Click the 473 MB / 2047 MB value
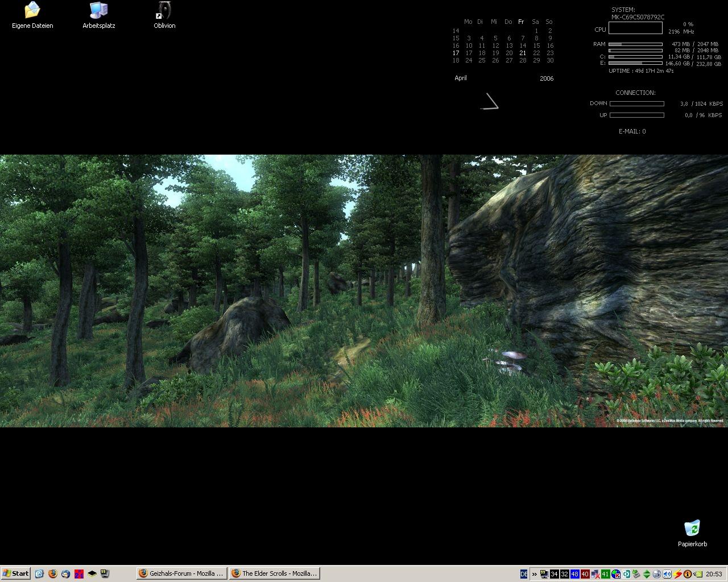This screenshot has height=582, width=728. [x=695, y=44]
